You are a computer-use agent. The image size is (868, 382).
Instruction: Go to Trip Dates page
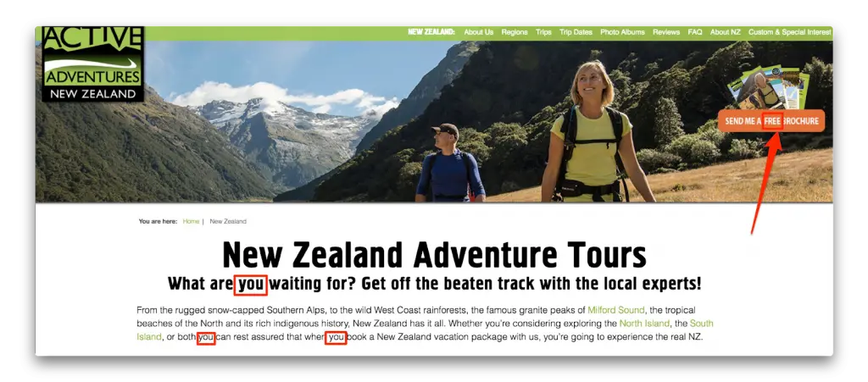[x=576, y=32]
